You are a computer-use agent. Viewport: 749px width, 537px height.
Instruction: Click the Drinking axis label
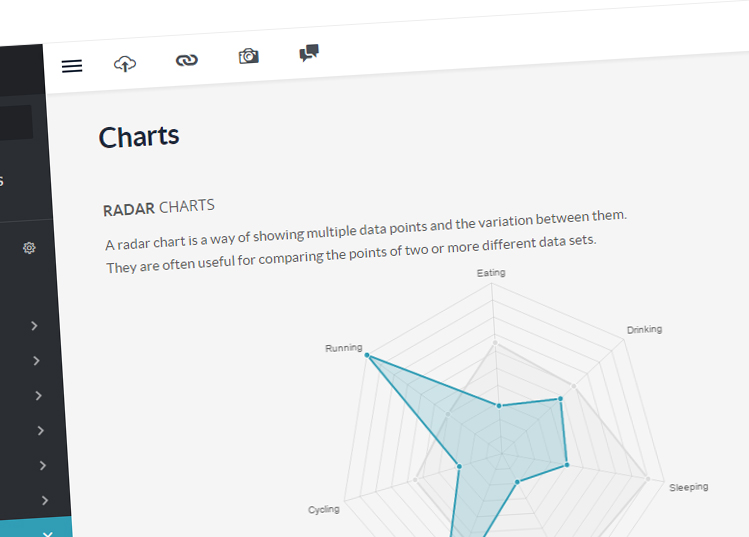pyautogui.click(x=644, y=330)
